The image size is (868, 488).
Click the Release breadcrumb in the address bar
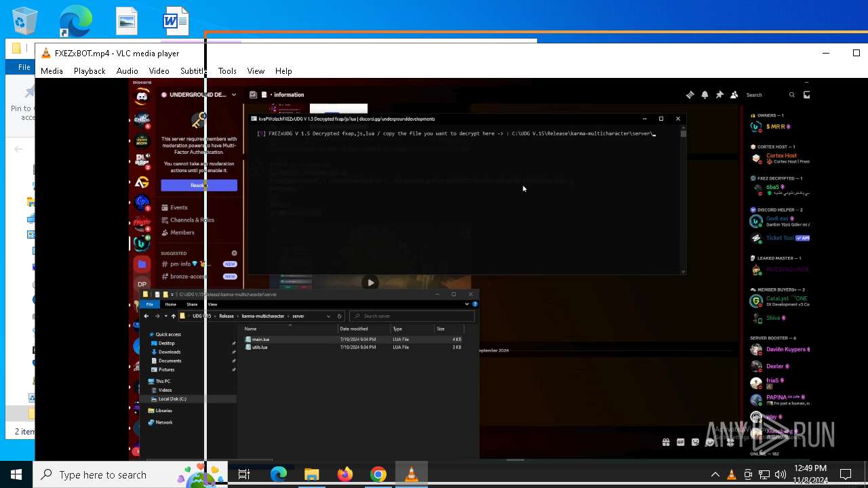pyautogui.click(x=226, y=316)
